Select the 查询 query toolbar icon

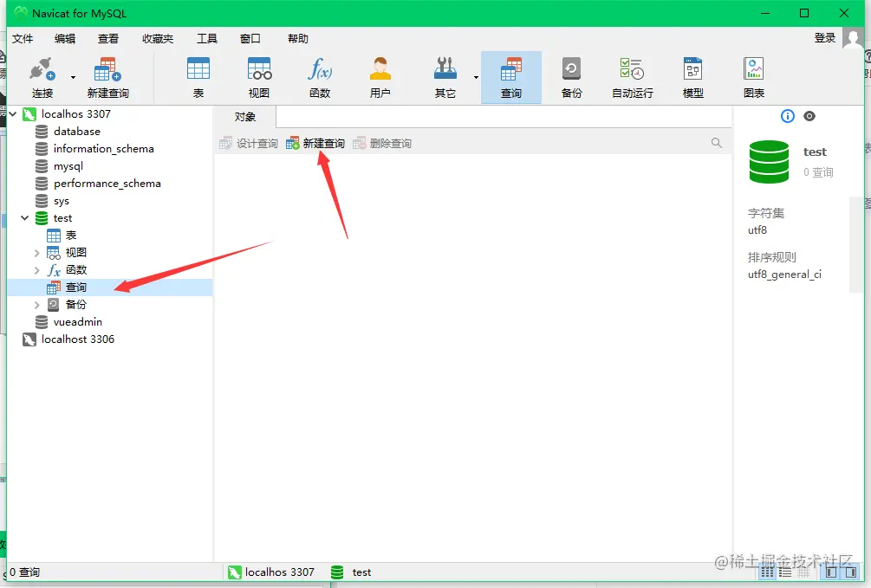point(511,77)
